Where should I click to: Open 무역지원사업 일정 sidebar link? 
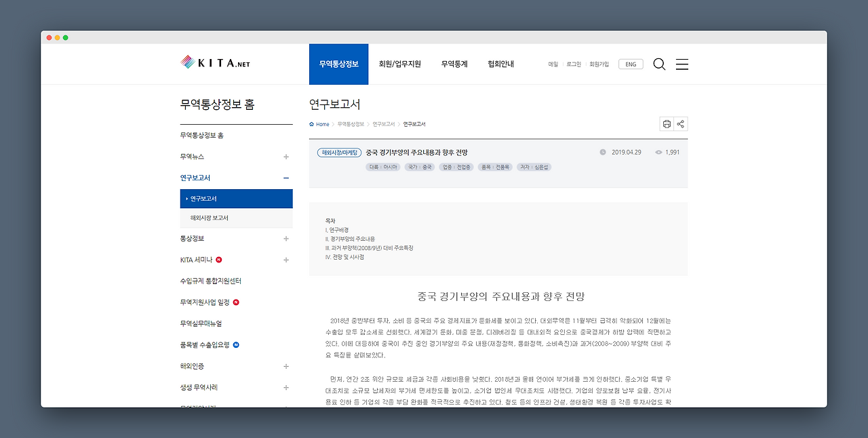(x=205, y=302)
